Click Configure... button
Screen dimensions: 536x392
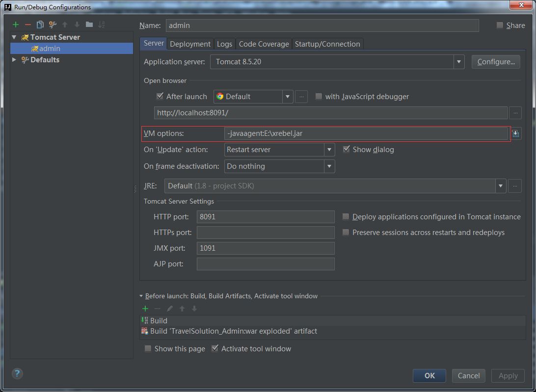[496, 62]
